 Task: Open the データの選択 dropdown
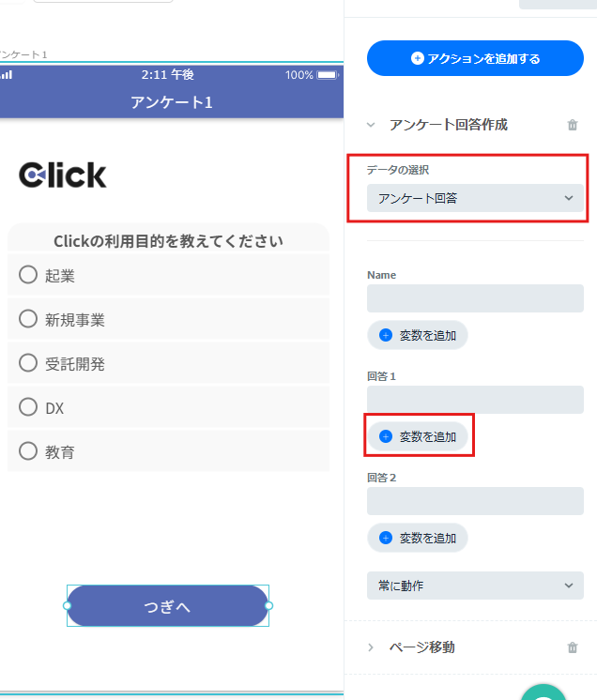click(x=475, y=198)
